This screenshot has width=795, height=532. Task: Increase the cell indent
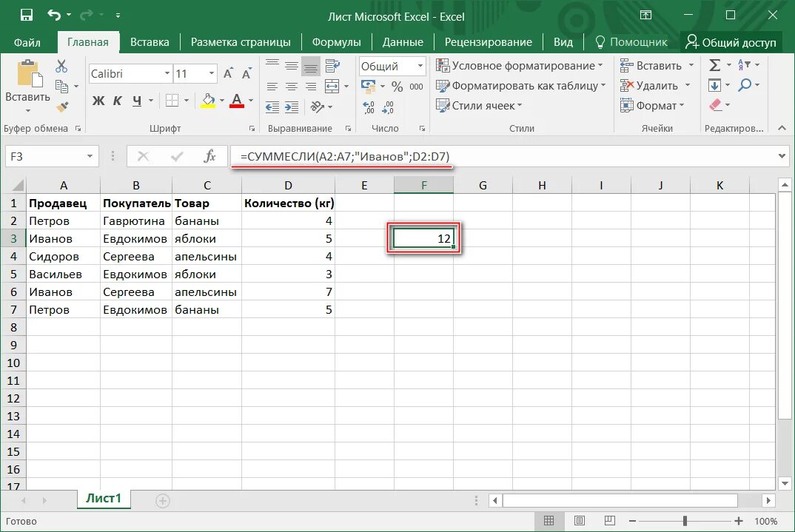coord(292,107)
